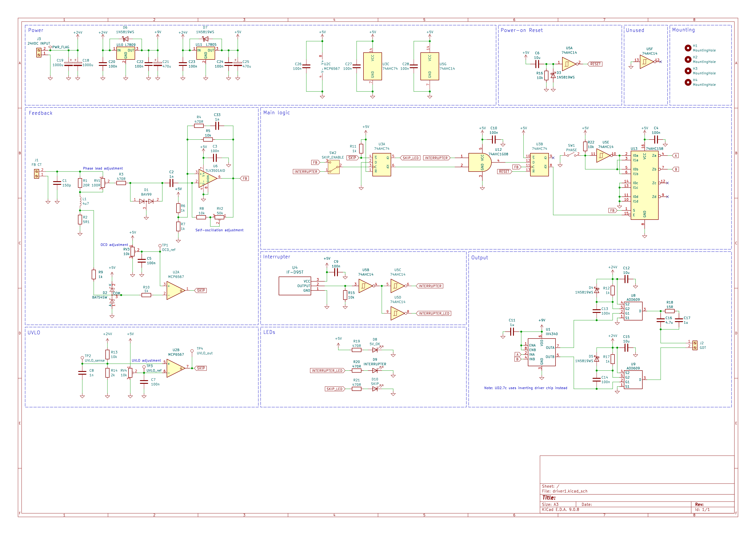Select the U10 L7809 regulator symbol
This screenshot has width=756, height=535.
pos(126,53)
